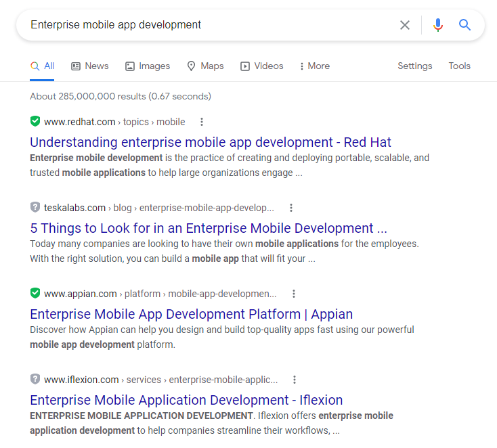Click the green shield icon beside www.redhat.com

(x=35, y=121)
